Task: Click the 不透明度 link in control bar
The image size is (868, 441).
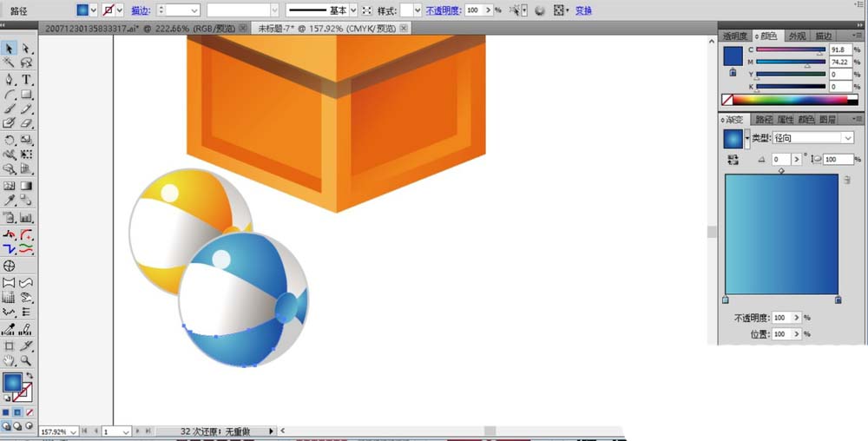Action: coord(444,10)
